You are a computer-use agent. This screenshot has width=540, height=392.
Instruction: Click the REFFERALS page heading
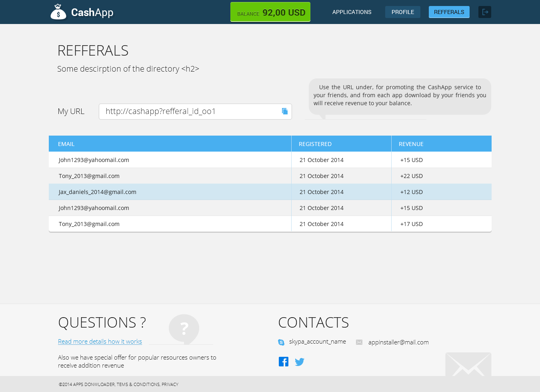tap(93, 51)
